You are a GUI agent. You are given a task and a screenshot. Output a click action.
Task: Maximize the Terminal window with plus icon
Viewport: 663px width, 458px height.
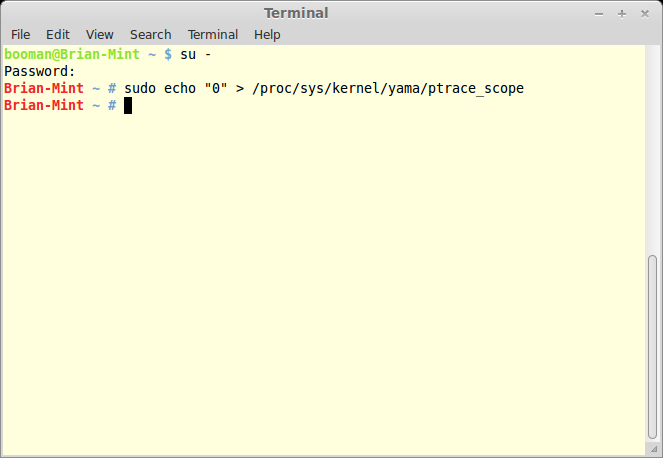[622, 14]
